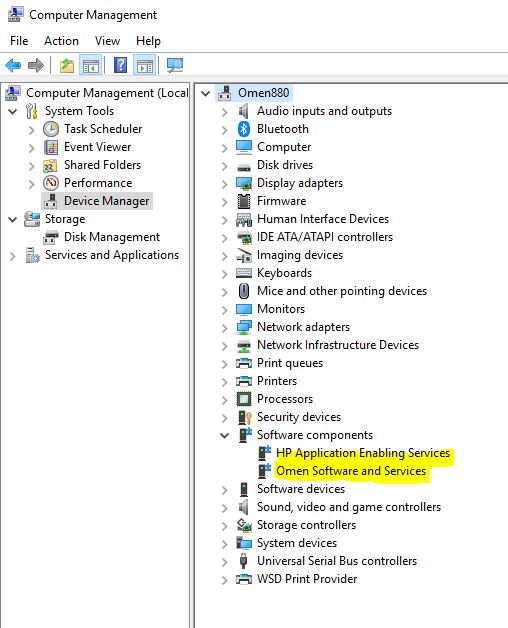Select Omen Software and Services device
508x628 pixels.
pos(351,471)
